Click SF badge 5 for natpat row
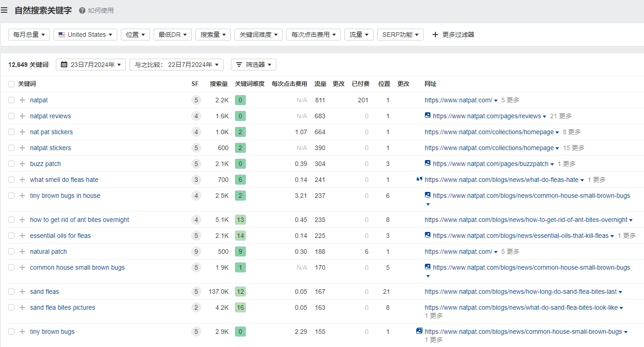The width and height of the screenshot is (644, 347). [x=196, y=100]
